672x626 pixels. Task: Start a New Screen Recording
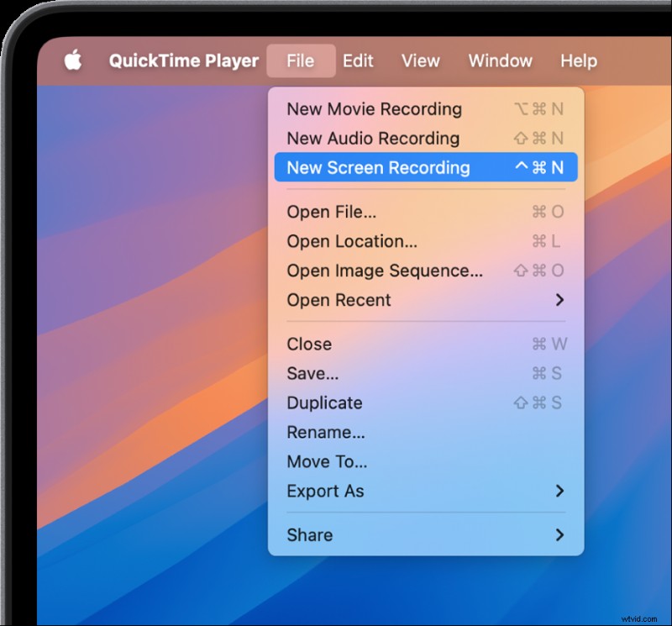pos(378,168)
